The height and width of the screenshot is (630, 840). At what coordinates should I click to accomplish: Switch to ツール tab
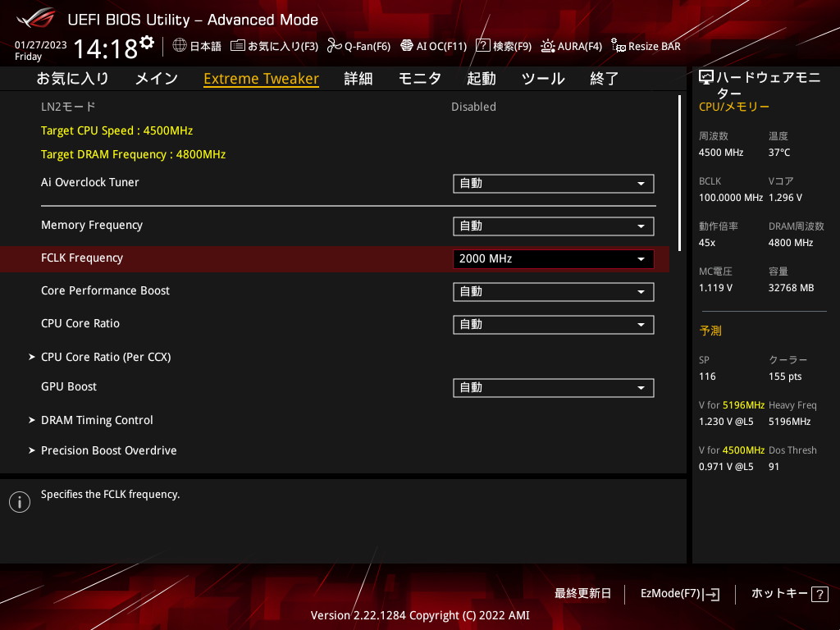pos(543,79)
